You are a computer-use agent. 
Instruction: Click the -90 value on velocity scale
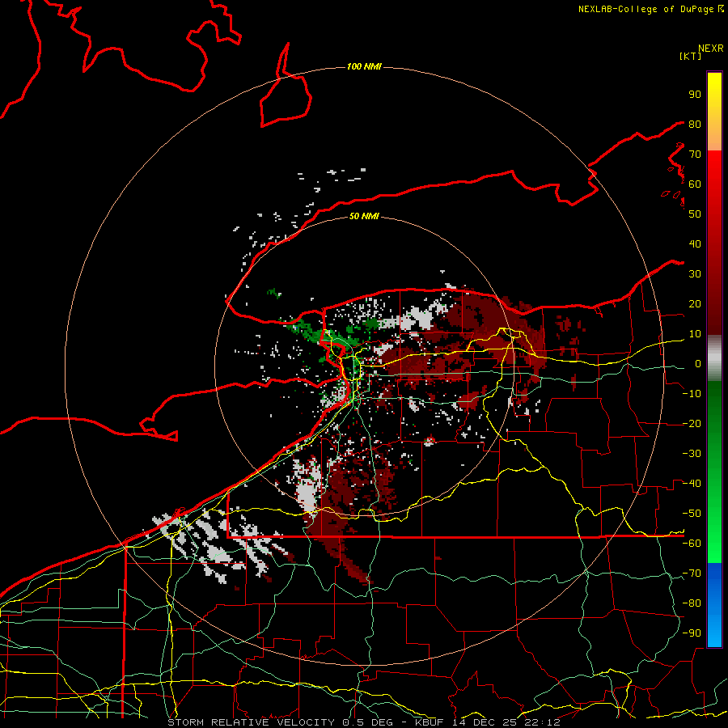click(x=692, y=633)
